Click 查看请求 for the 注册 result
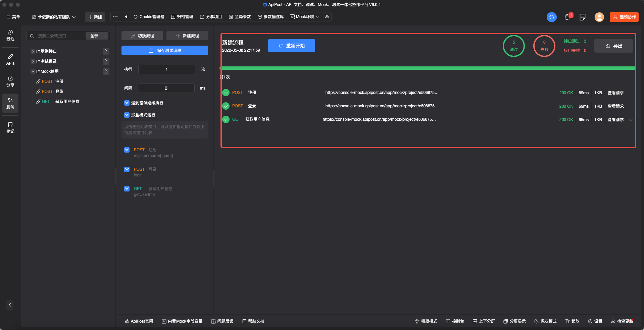 point(615,93)
